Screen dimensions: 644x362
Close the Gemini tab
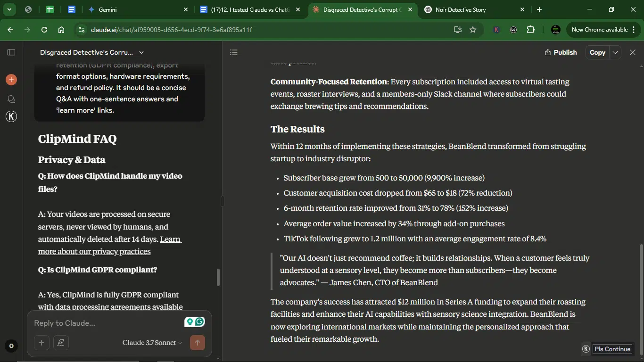[x=186, y=9]
